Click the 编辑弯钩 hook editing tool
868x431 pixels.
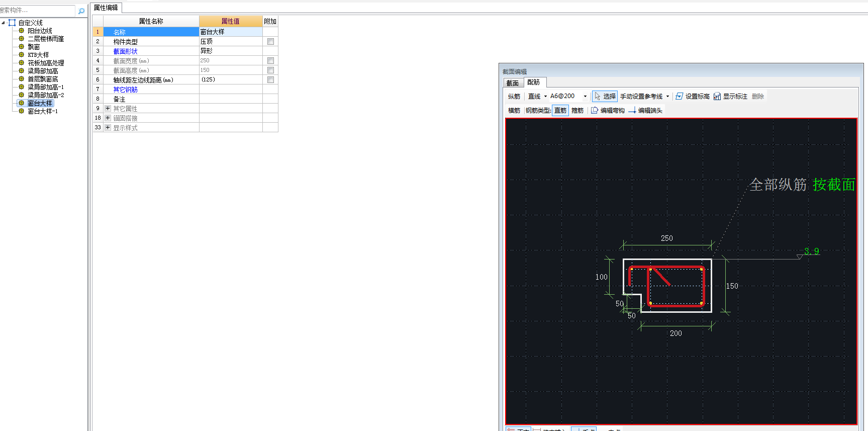pyautogui.click(x=608, y=110)
